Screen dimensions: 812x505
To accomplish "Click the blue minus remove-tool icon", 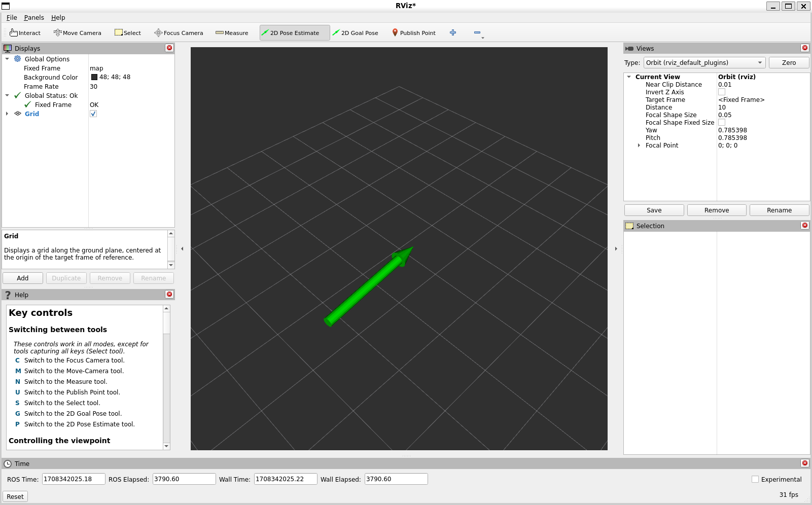I will (477, 32).
